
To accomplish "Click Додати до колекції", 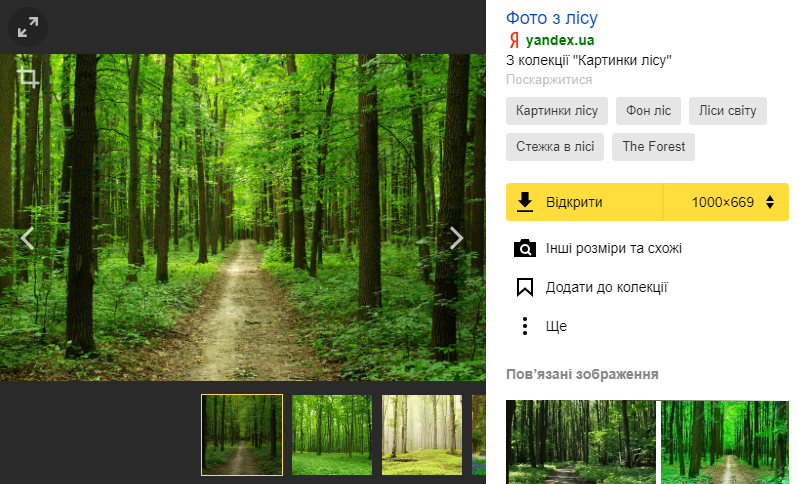I will click(606, 287).
